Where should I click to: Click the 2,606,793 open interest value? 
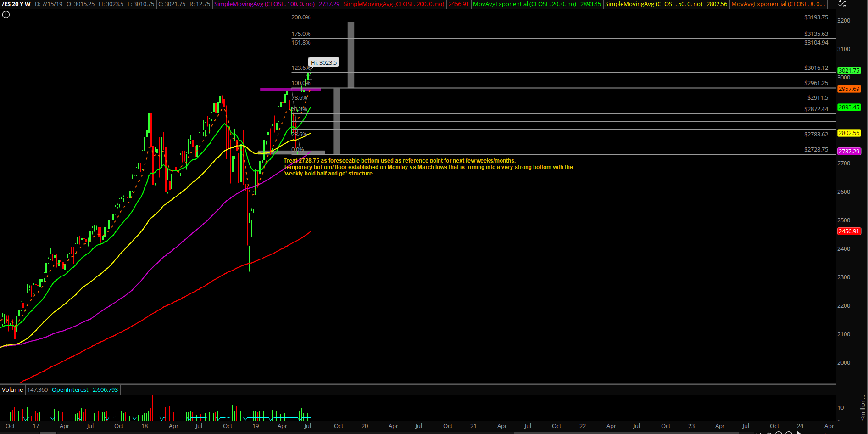point(106,389)
